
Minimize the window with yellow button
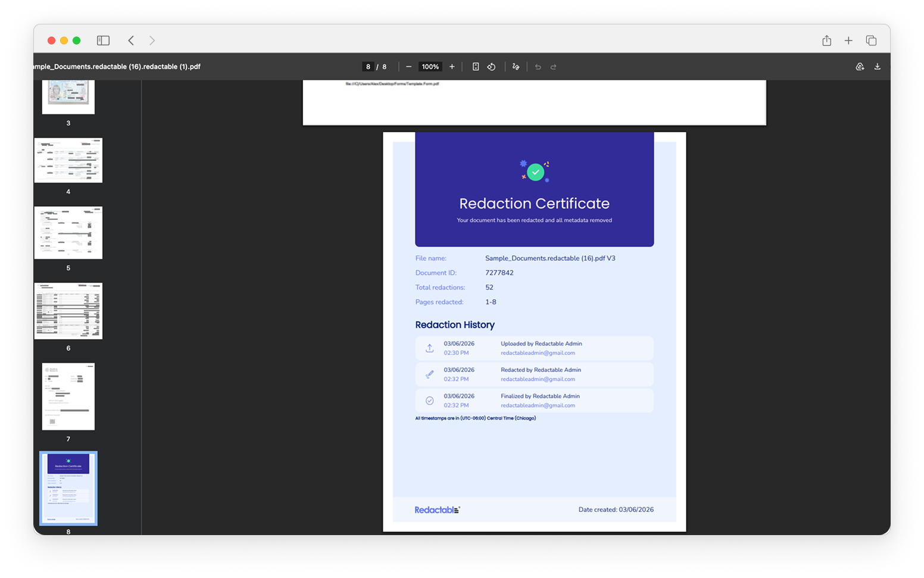pos(64,41)
